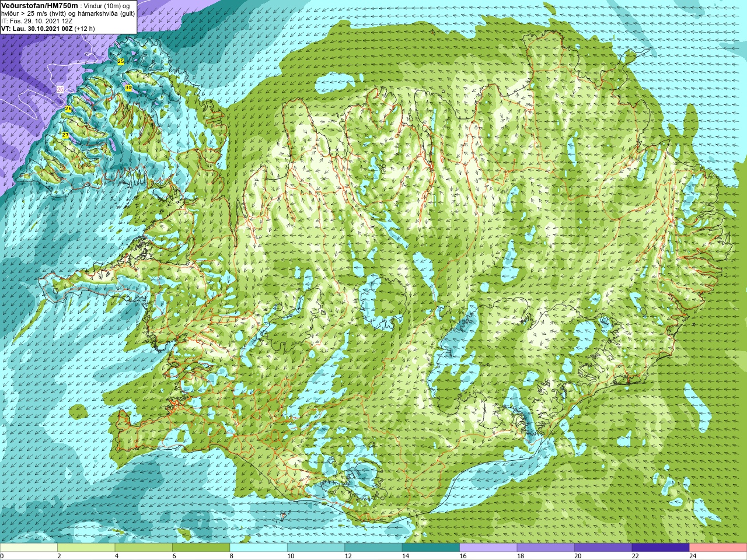747x560 pixels.
Task: Click the yellow gust label reading 30
Action: click(x=128, y=87)
